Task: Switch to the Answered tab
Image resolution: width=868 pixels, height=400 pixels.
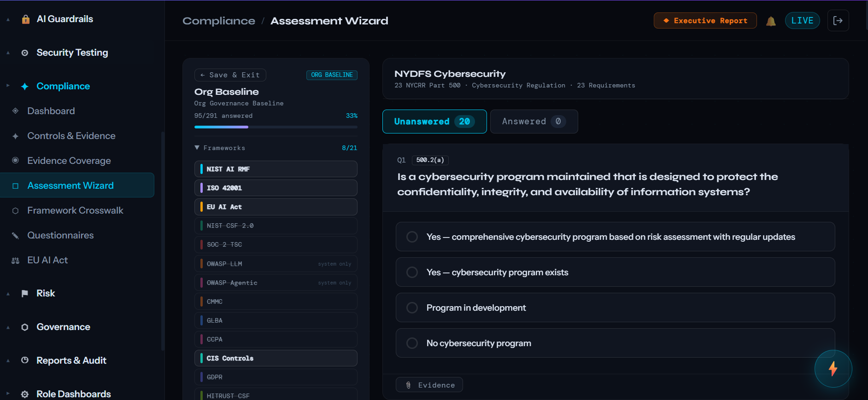Action: point(534,122)
